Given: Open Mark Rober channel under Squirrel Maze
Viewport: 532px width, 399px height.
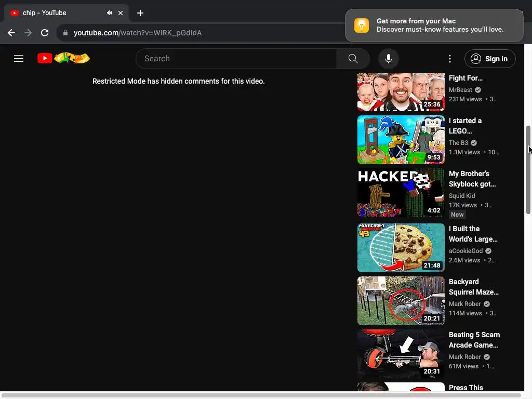Looking at the screenshot, I should [465, 303].
